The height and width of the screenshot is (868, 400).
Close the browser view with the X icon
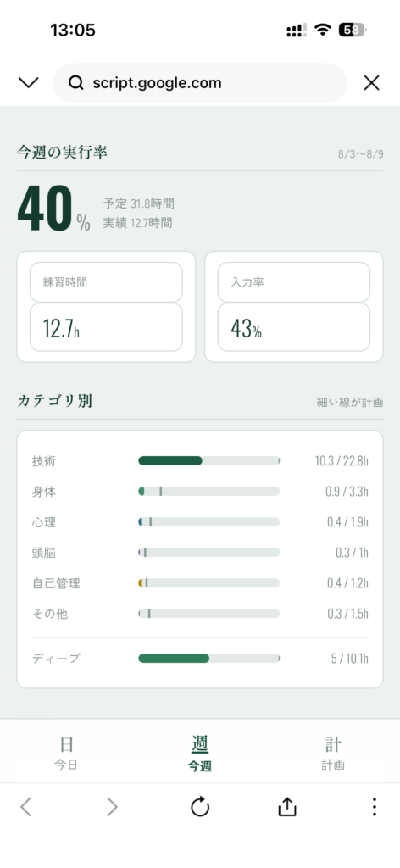[371, 82]
